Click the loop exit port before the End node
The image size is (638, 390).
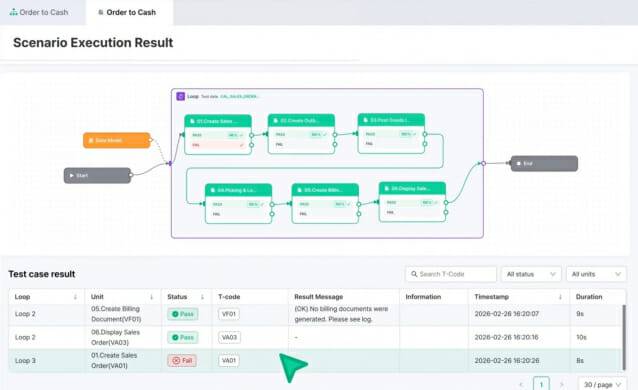[483, 163]
